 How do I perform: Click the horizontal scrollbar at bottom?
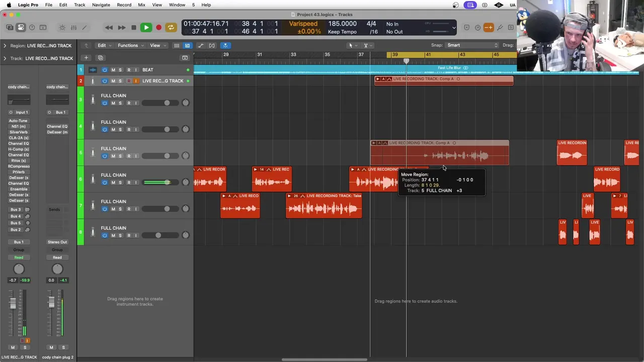325,359
